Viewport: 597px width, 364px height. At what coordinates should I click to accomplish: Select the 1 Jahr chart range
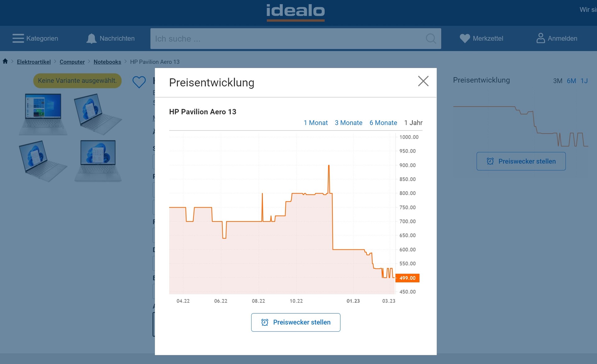click(413, 123)
